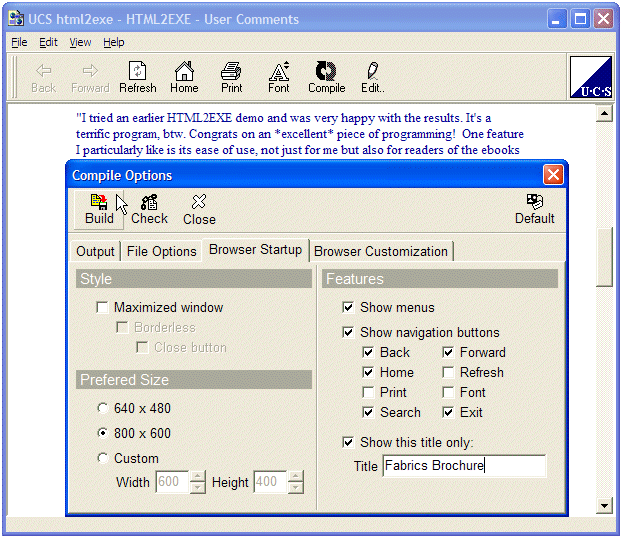
Task: Click the Forward arrow toolbar icon
Action: point(90,71)
